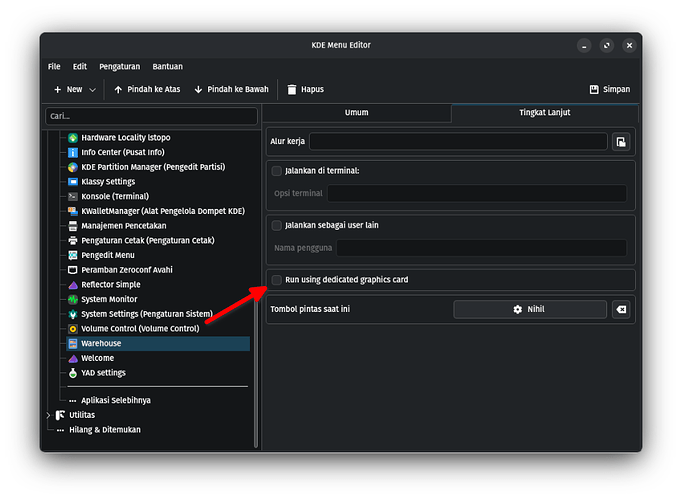Click the Utilitas category icon
The height and width of the screenshot is (500, 682).
pos(60,415)
